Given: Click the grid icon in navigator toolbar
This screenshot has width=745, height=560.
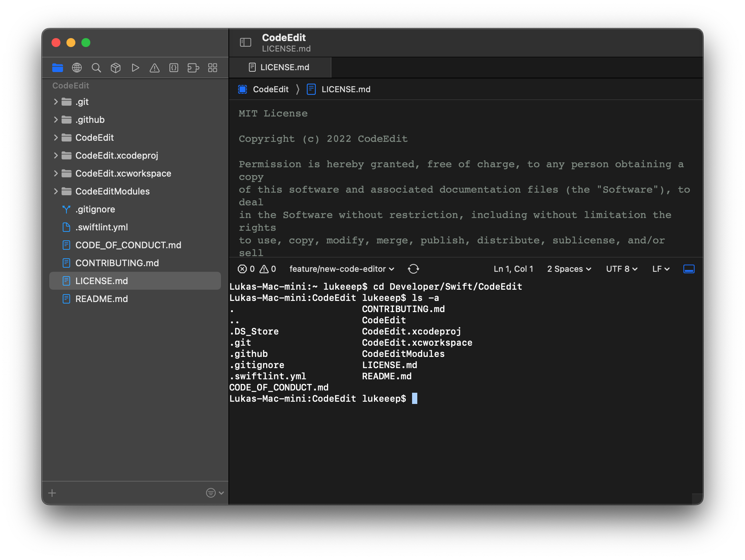Looking at the screenshot, I should coord(213,68).
